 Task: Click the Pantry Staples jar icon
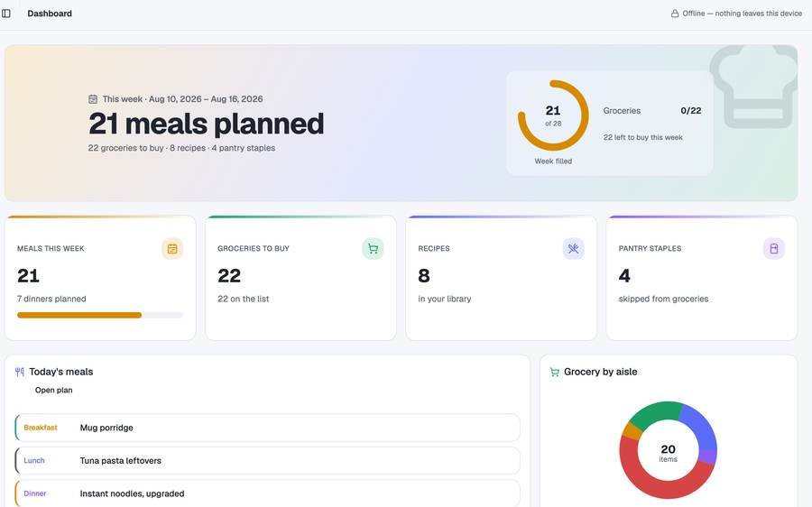pos(774,249)
